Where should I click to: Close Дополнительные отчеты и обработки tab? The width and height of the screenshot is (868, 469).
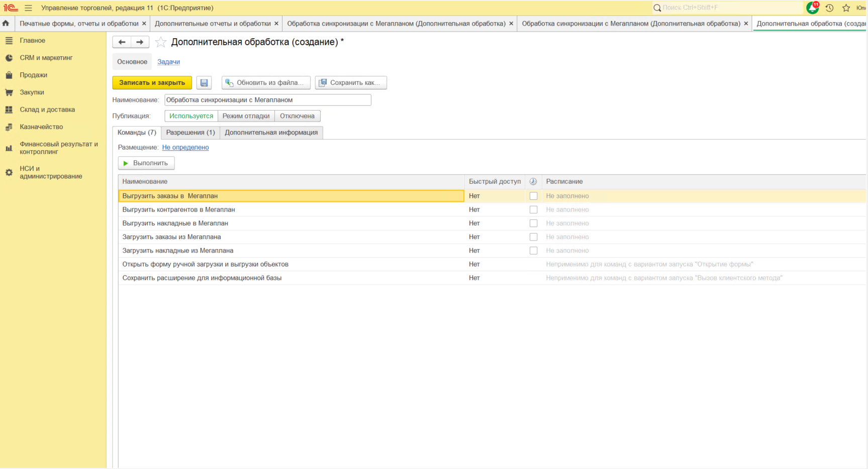pyautogui.click(x=276, y=24)
